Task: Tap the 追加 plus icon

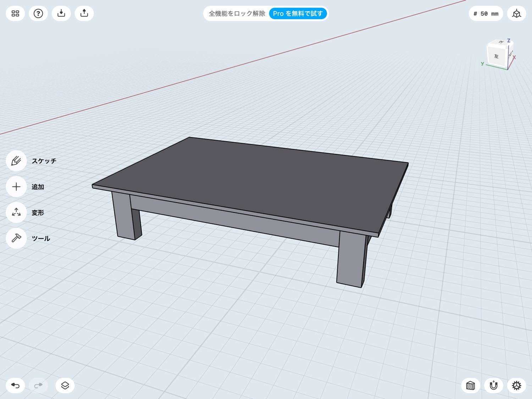Action: point(16,187)
